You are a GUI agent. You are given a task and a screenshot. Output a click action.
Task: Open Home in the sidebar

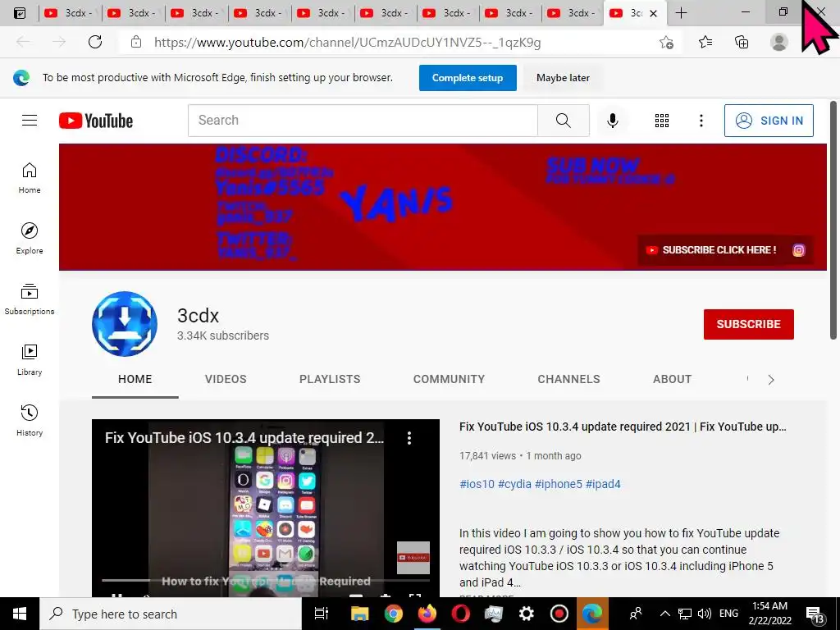pos(30,178)
